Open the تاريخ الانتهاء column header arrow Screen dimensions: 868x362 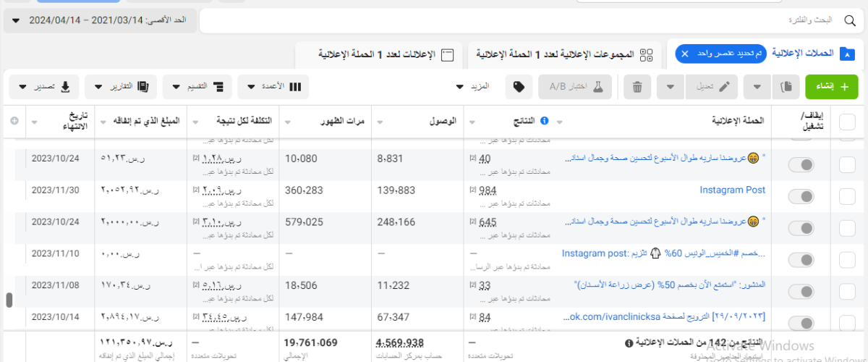[x=35, y=122]
